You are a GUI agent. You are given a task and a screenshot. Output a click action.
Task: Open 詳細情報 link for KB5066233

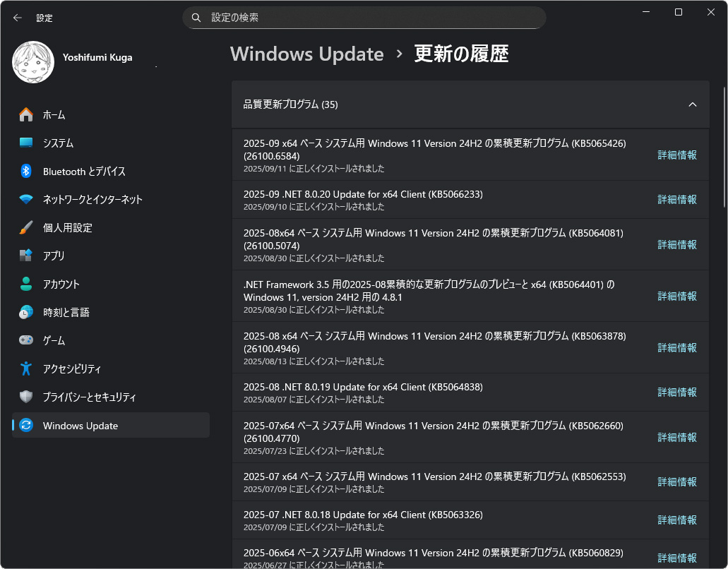point(677,200)
